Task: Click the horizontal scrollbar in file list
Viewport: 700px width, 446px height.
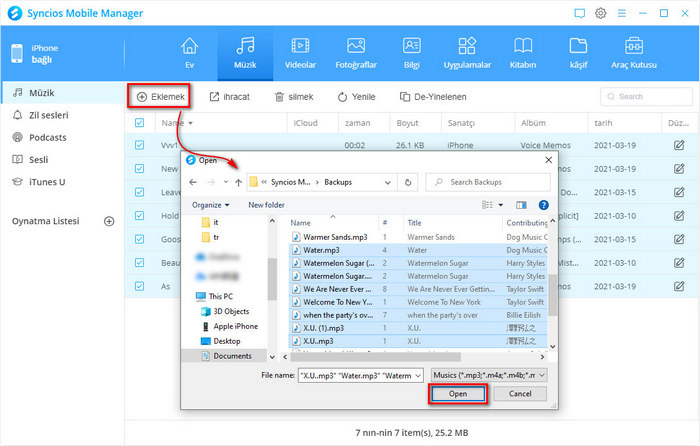Action: click(375, 357)
